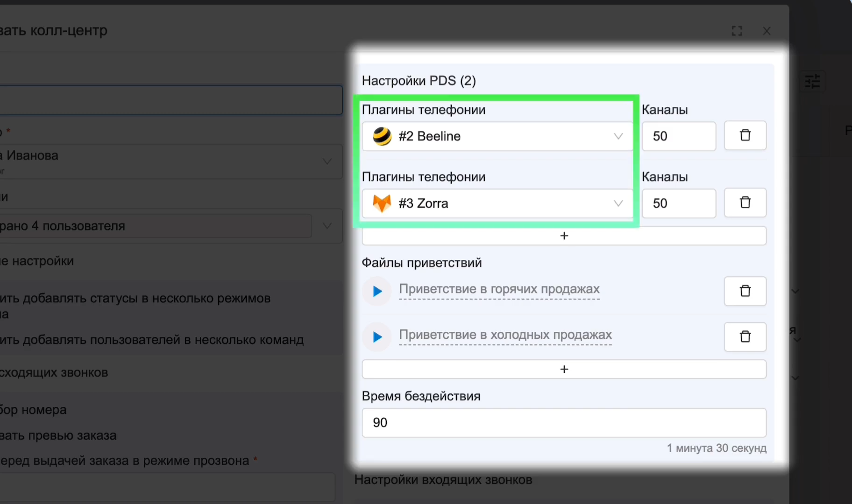Open the cold sales greeting link
Screen dimensions: 852x504
pos(505,335)
